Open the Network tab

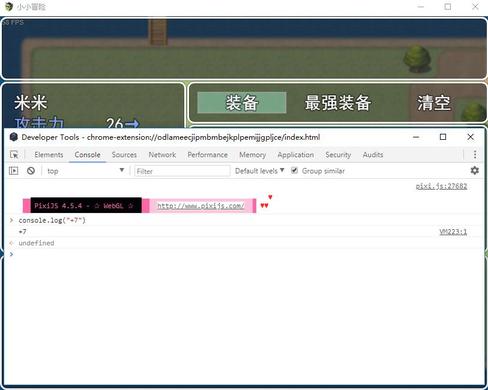(162, 155)
